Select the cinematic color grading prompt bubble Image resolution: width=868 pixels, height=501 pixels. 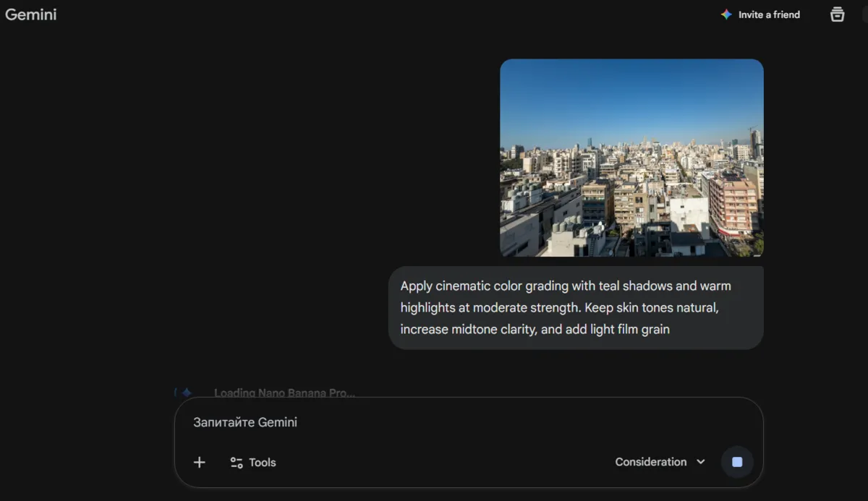coord(576,307)
